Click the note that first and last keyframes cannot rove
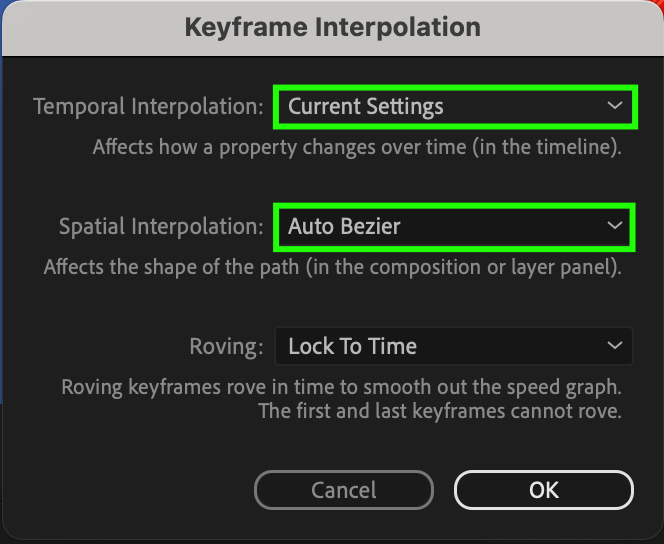Screen dimensions: 664x544 coord(439,411)
